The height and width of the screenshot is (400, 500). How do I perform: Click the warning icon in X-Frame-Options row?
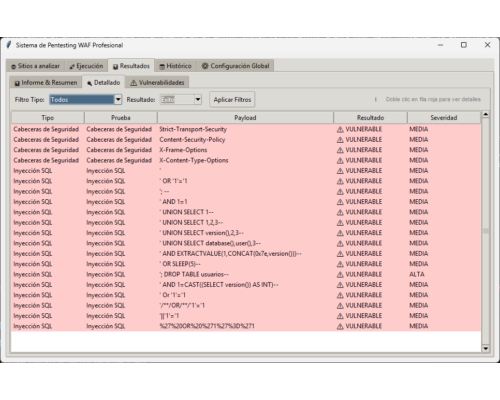coord(340,150)
